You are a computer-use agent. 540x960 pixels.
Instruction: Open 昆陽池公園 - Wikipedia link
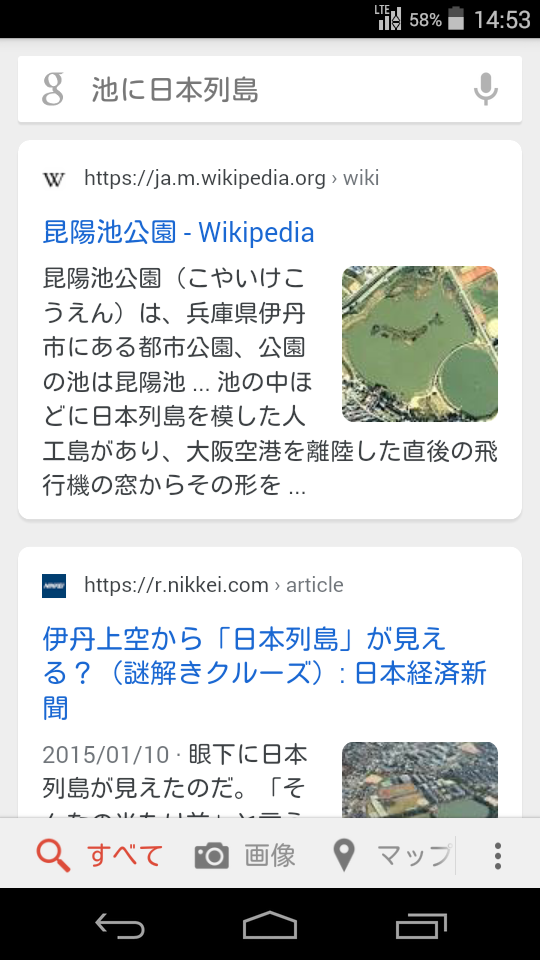(178, 232)
